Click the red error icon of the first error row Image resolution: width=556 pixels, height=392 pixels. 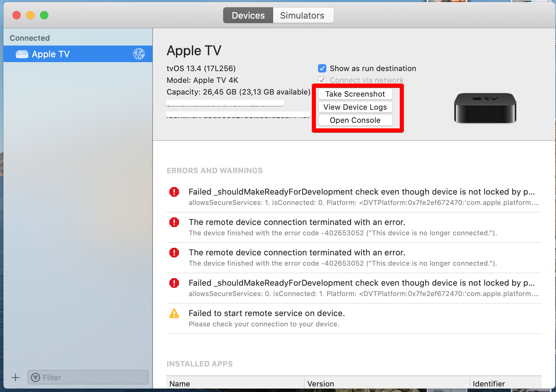click(174, 192)
